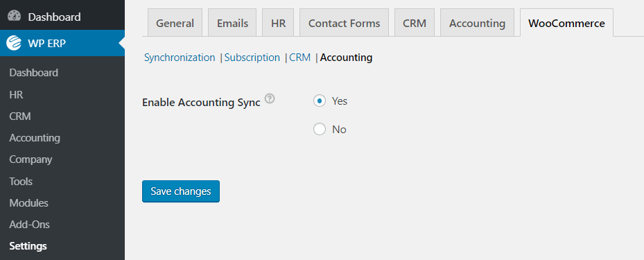The height and width of the screenshot is (260, 644).
Task: Open the CRM settings tab
Action: click(415, 23)
